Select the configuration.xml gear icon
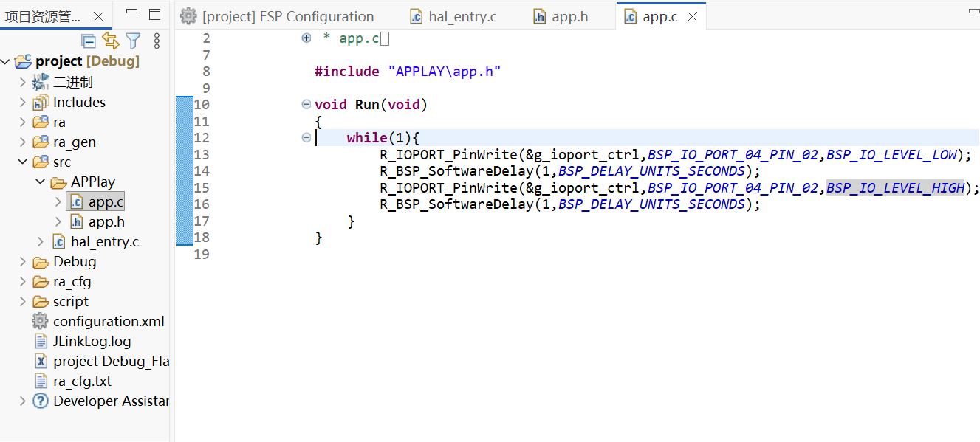The height and width of the screenshot is (442, 980). click(40, 321)
